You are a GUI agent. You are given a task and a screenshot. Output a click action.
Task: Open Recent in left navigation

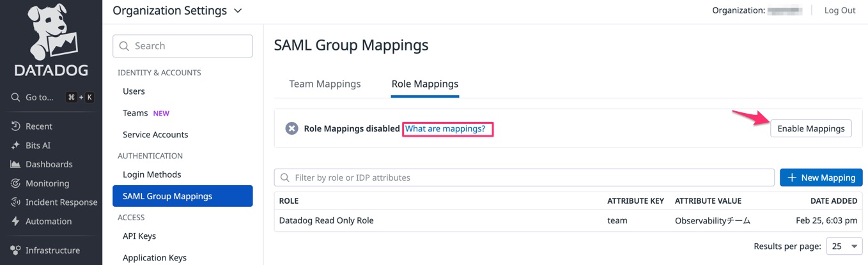click(x=39, y=126)
